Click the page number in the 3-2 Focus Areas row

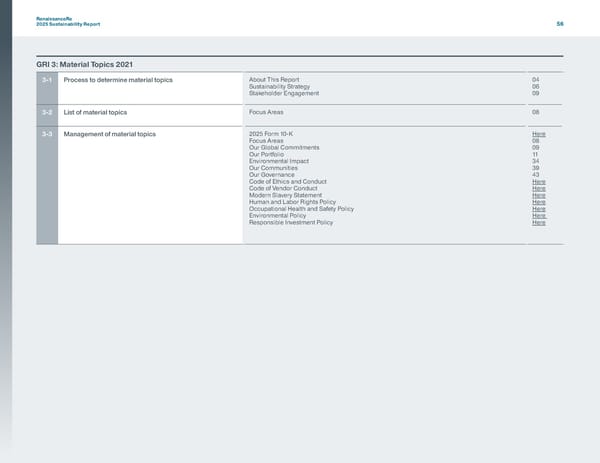tap(535, 112)
